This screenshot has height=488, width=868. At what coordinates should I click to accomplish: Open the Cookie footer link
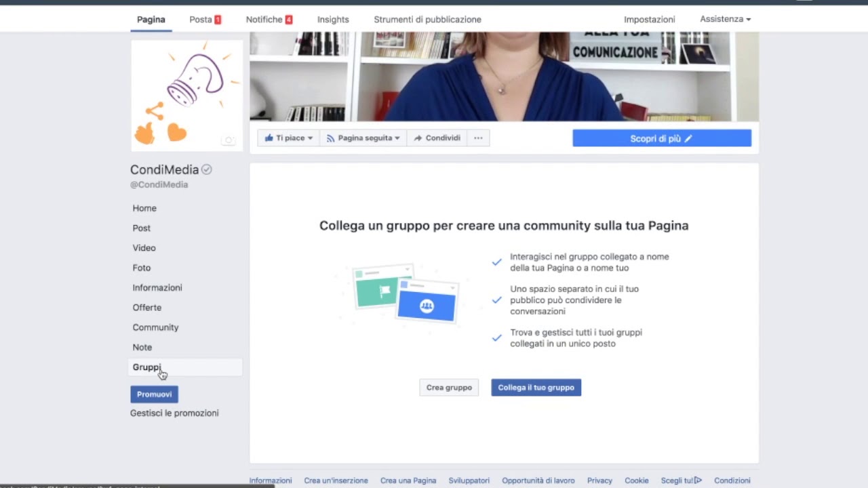(637, 481)
